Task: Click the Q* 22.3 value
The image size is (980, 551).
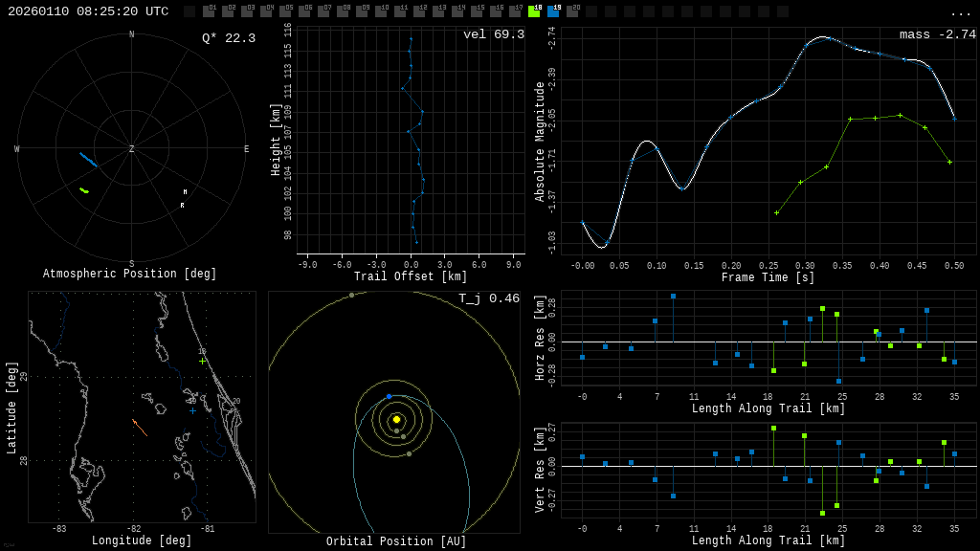Action: click(229, 38)
